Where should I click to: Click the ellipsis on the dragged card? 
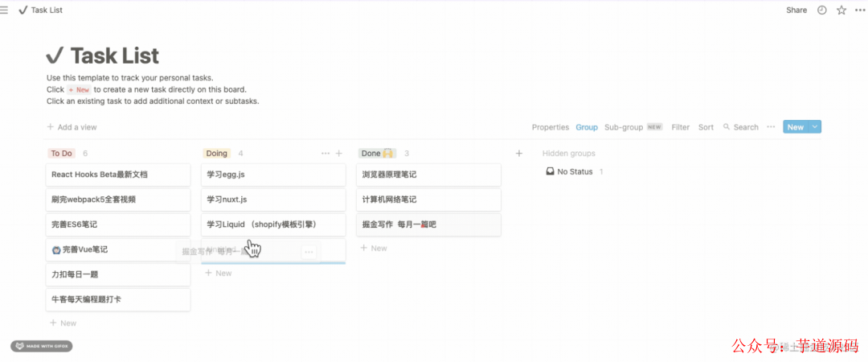coord(309,253)
